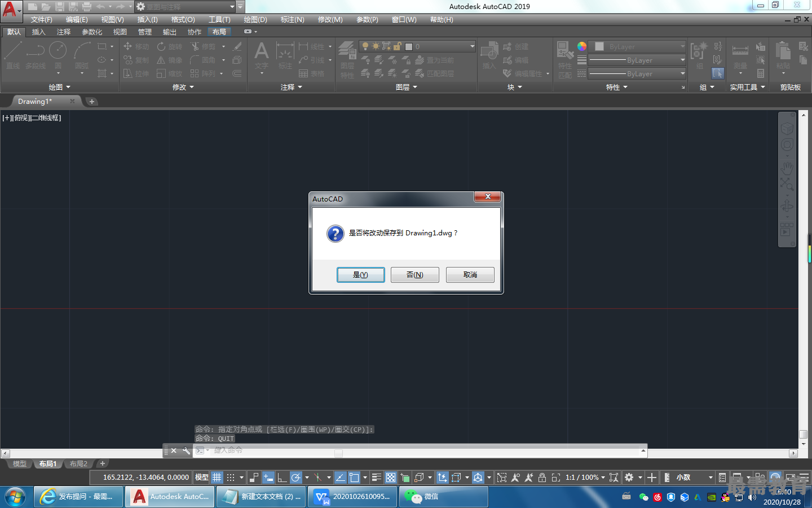Select the 文字 text tool
This screenshot has height=508, width=812.
262,56
